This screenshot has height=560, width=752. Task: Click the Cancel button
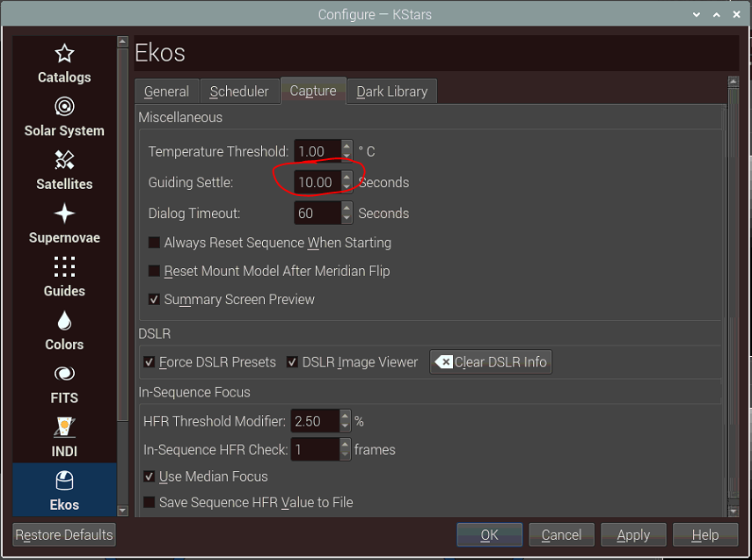(x=562, y=535)
